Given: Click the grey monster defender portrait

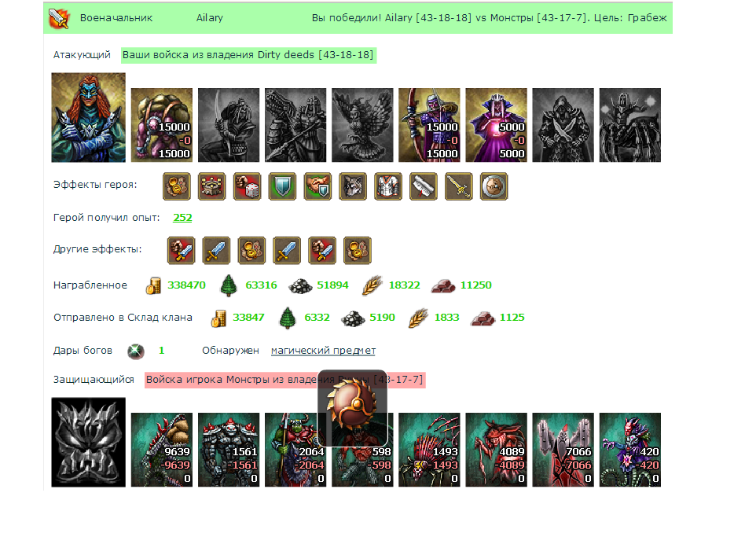Looking at the screenshot, I should [x=88, y=442].
